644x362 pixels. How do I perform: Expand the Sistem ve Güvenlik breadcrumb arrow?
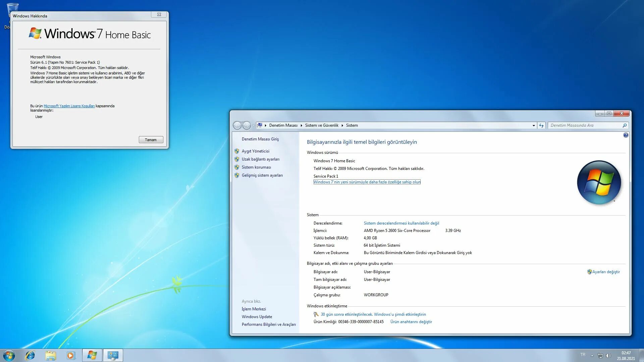pyautogui.click(x=342, y=126)
